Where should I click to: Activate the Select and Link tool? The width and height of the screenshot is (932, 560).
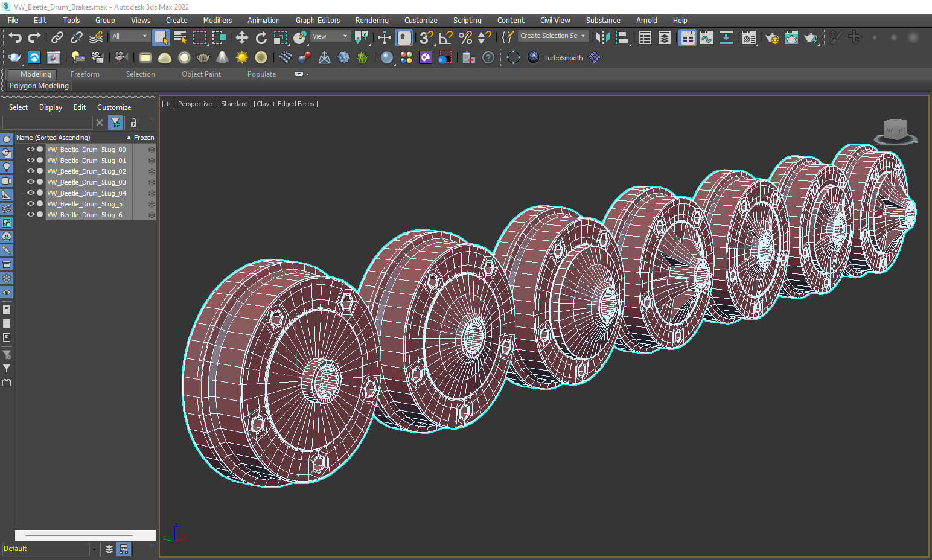57,37
